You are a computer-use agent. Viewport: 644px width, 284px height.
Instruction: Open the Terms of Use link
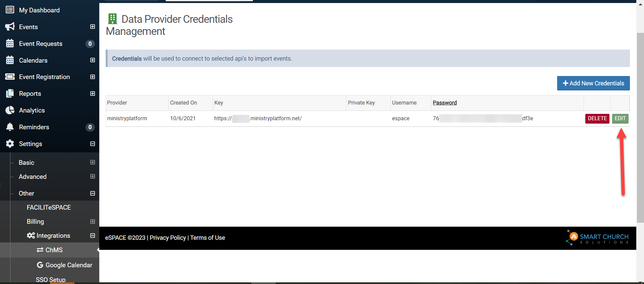pyautogui.click(x=208, y=238)
